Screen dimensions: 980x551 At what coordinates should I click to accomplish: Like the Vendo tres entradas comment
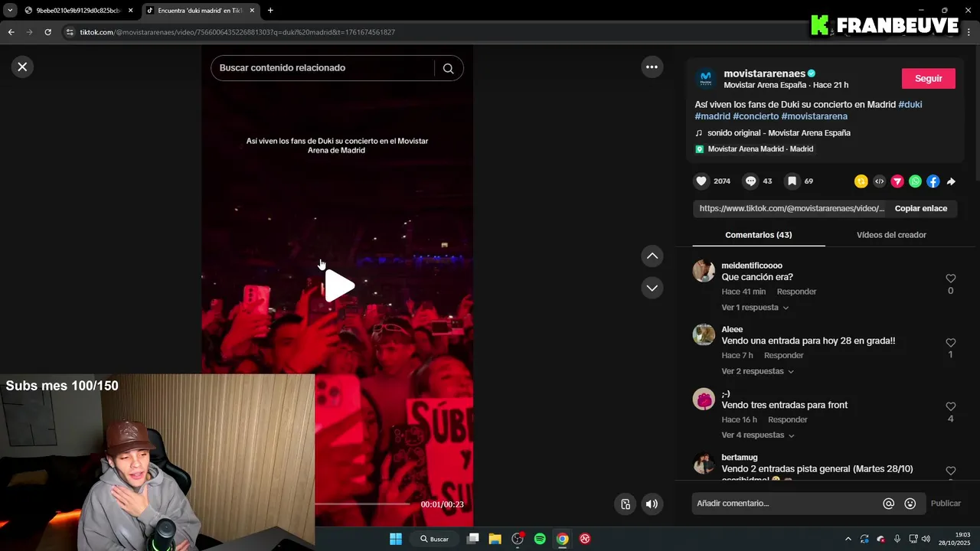950,406
